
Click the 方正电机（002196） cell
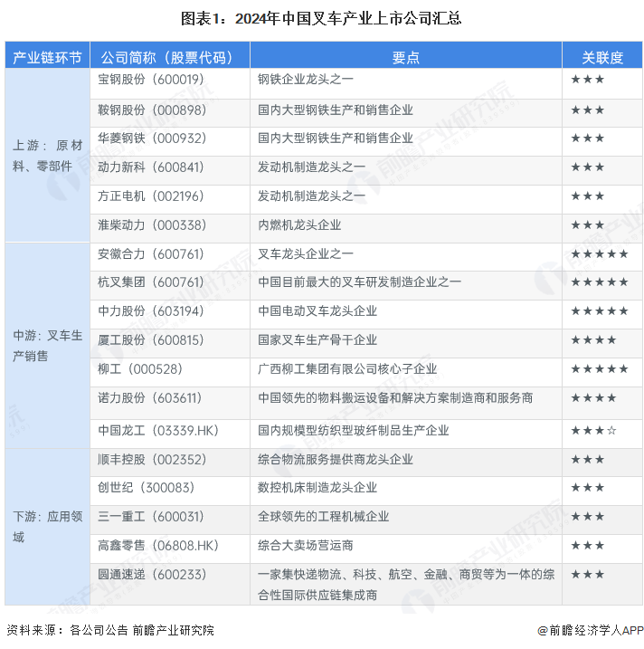(x=170, y=199)
